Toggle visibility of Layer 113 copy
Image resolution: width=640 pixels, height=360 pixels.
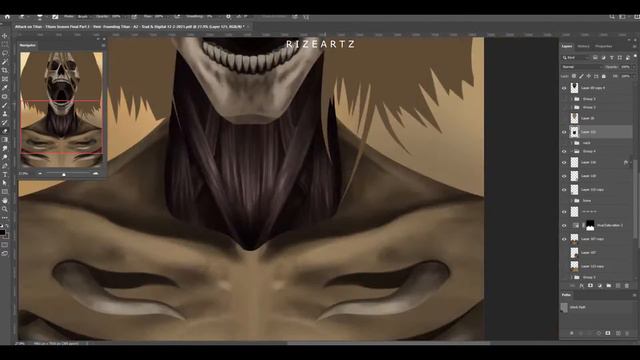pos(564,190)
